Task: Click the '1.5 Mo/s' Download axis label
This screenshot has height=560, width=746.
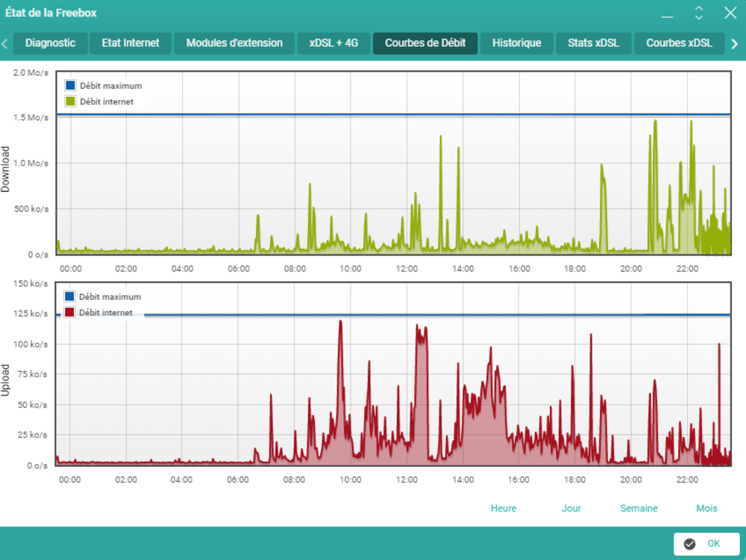Action: pos(31,117)
